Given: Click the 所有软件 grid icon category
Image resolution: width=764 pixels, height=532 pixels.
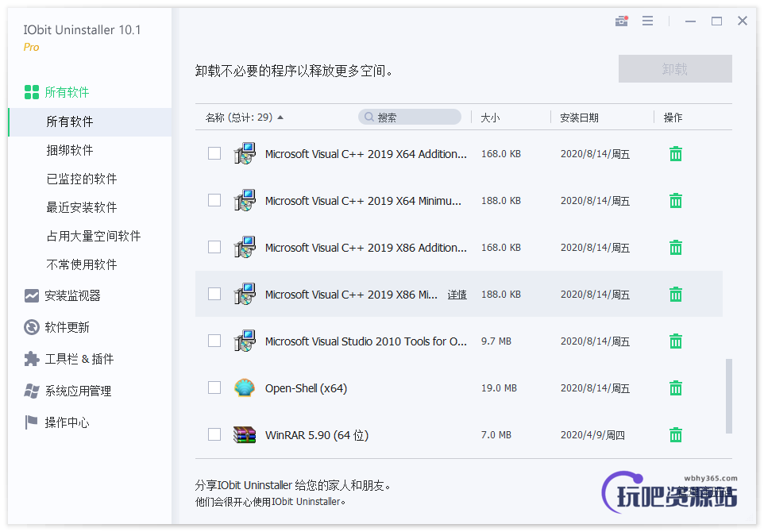Looking at the screenshot, I should pyautogui.click(x=32, y=92).
